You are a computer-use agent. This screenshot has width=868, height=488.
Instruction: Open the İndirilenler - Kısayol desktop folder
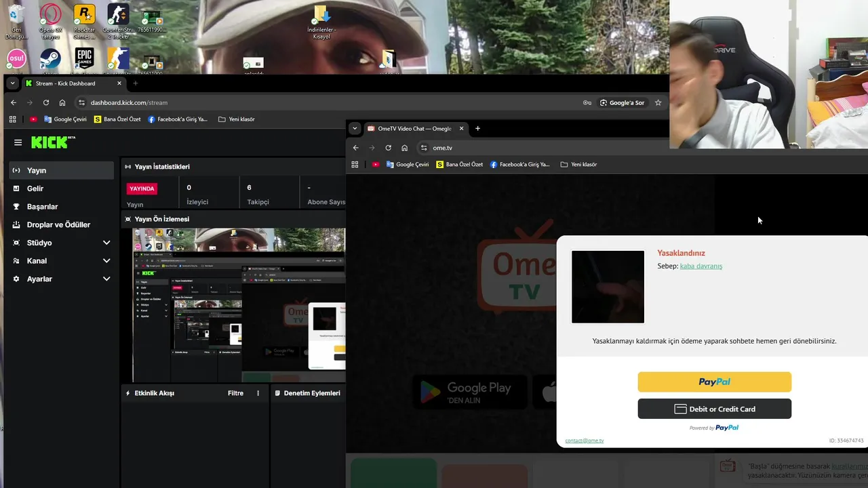pyautogui.click(x=321, y=22)
